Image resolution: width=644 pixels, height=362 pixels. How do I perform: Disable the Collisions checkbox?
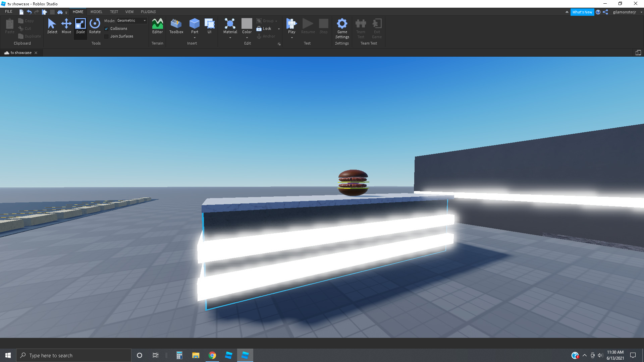click(106, 29)
